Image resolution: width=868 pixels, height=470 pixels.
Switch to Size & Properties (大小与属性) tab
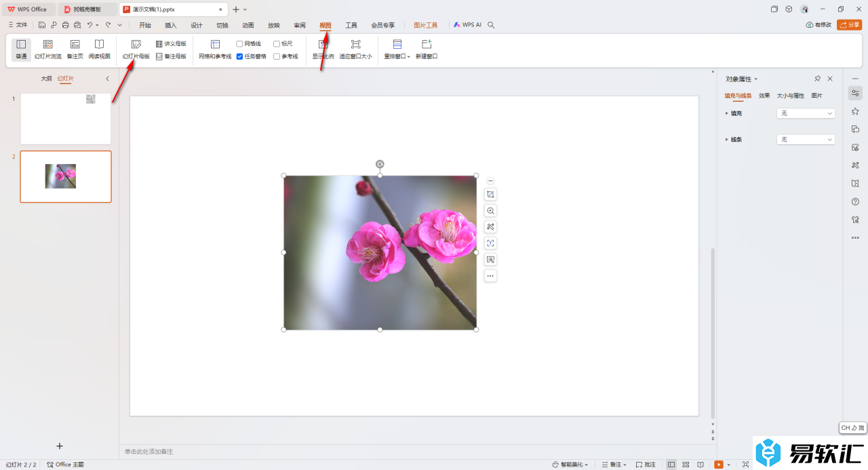coord(791,96)
